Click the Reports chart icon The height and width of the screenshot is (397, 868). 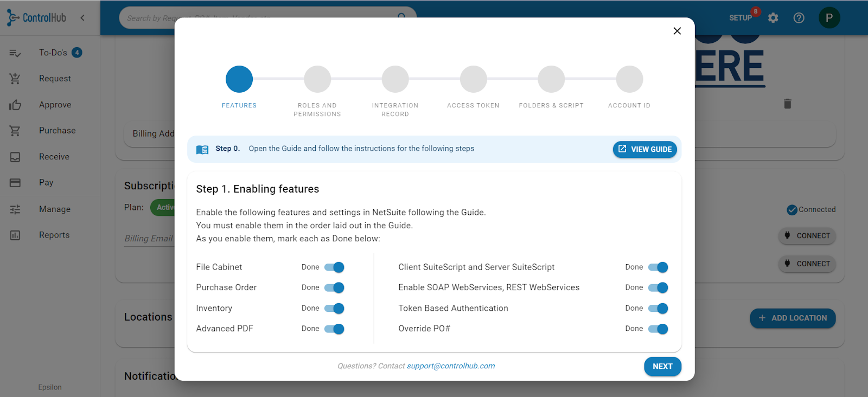click(x=15, y=235)
